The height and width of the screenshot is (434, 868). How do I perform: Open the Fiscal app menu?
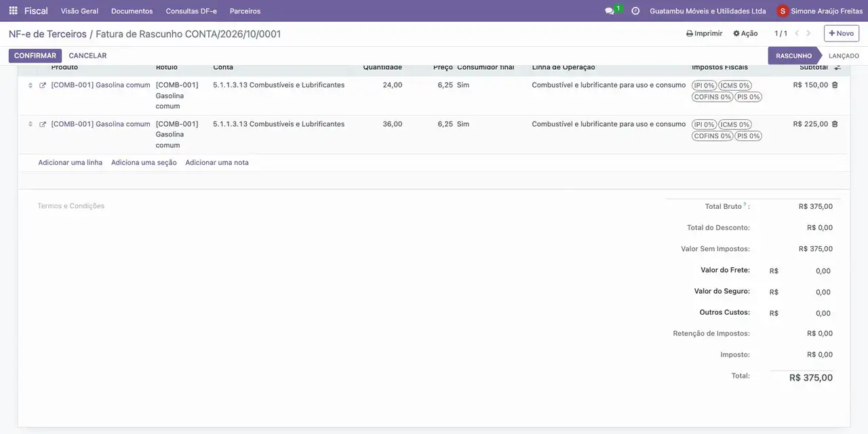point(36,11)
